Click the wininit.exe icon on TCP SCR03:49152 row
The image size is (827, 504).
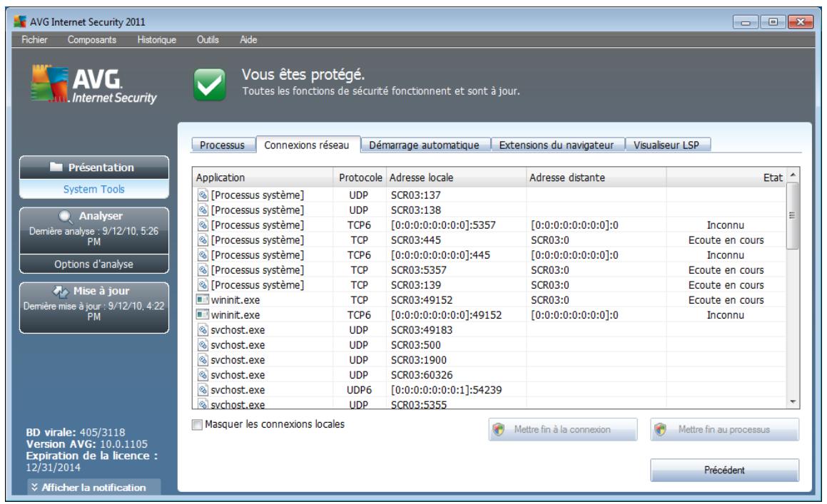point(203,300)
